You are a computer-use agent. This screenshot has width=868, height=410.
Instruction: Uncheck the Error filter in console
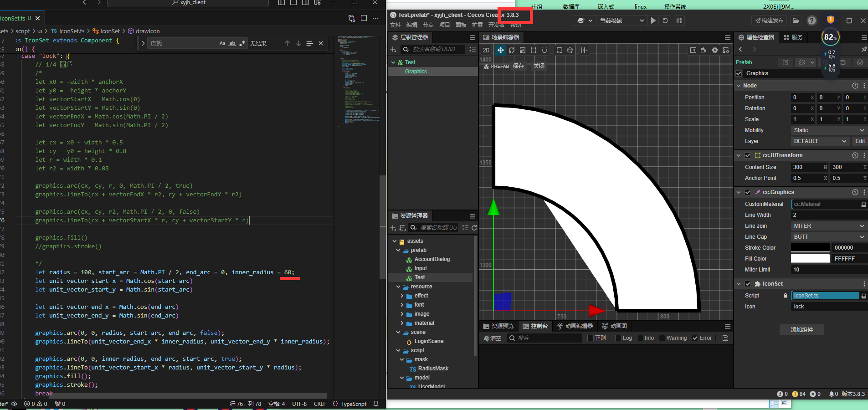(x=695, y=338)
